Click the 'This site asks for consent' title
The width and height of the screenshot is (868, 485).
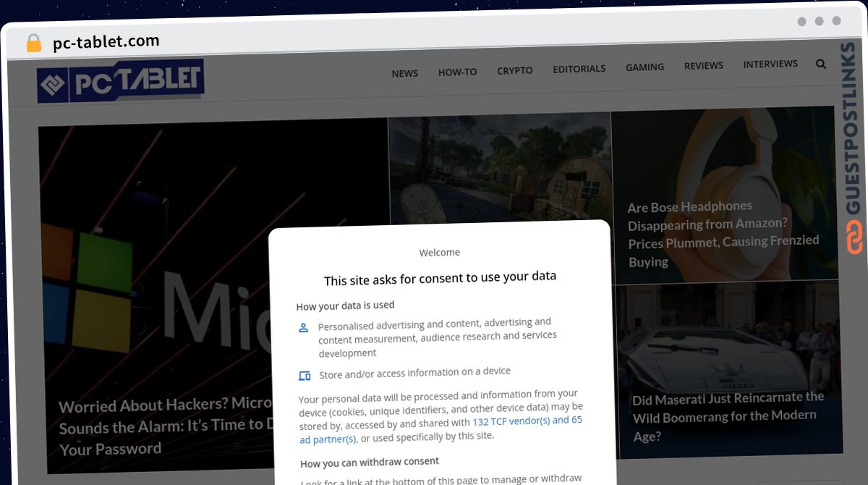pos(440,278)
